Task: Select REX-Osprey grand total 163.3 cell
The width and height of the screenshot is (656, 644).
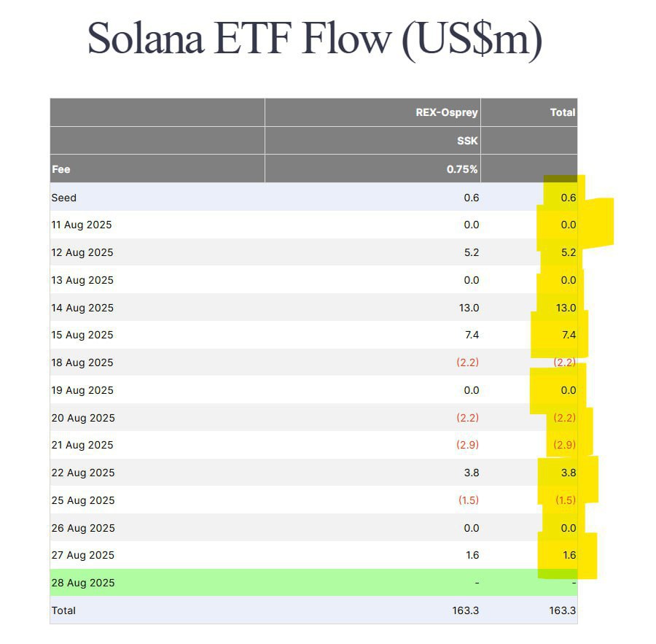Action: 465,610
